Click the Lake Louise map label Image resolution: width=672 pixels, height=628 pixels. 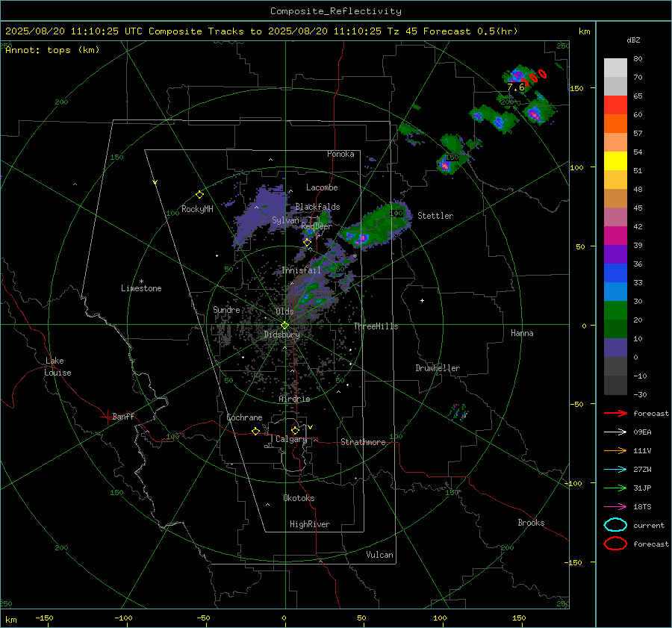(57, 367)
